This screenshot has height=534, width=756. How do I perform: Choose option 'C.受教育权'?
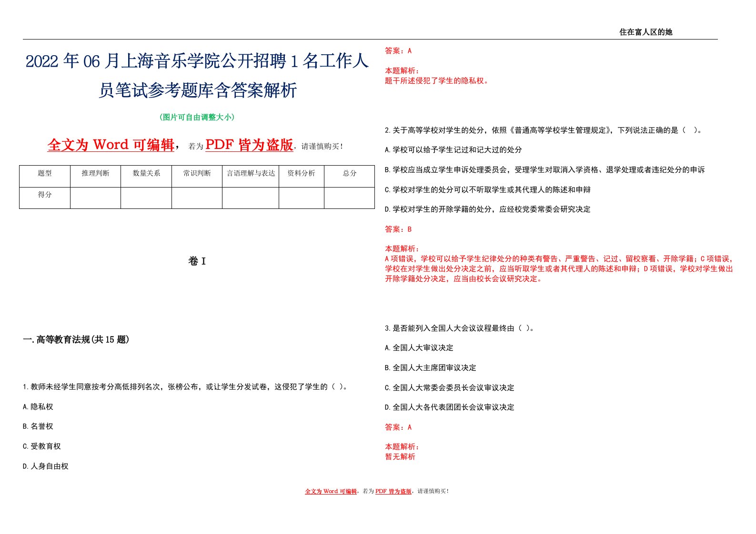(x=42, y=446)
